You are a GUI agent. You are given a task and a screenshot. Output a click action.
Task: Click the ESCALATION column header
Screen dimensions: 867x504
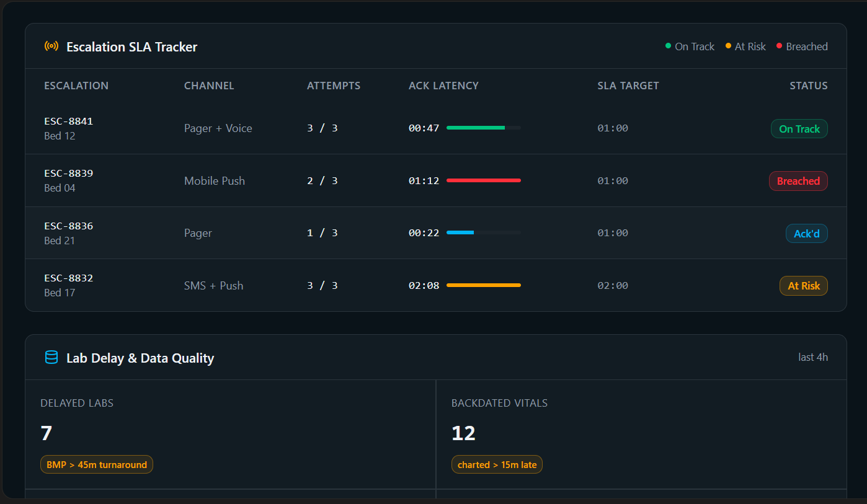point(76,86)
